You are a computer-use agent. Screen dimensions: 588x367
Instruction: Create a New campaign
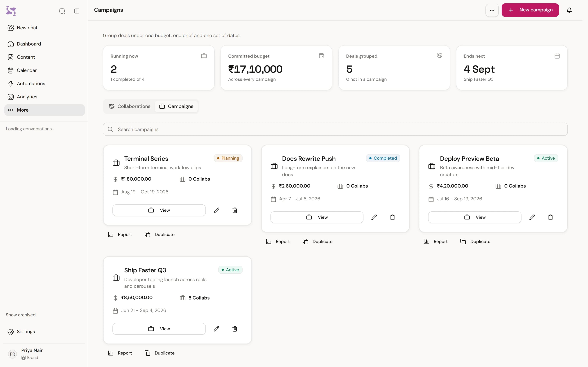coord(530,10)
